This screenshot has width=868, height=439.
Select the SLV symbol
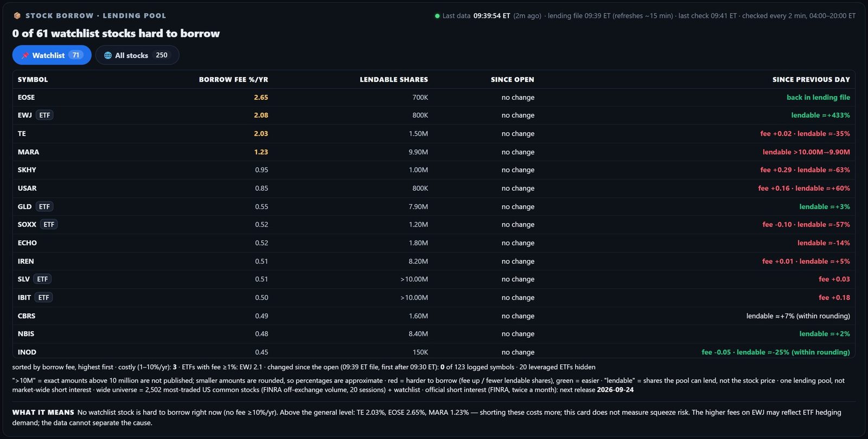(x=23, y=279)
